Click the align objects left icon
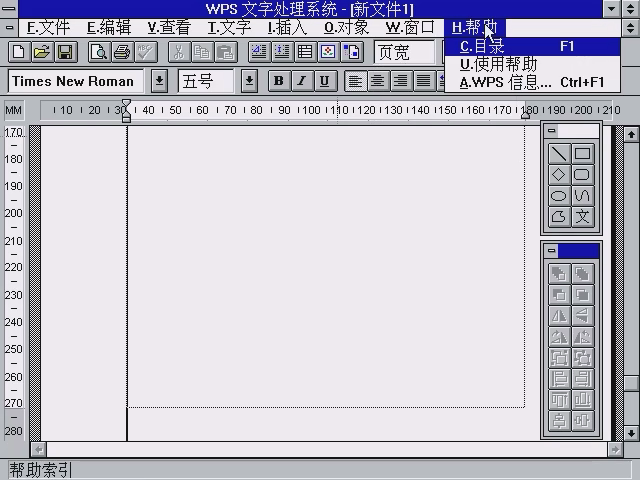 [559, 378]
